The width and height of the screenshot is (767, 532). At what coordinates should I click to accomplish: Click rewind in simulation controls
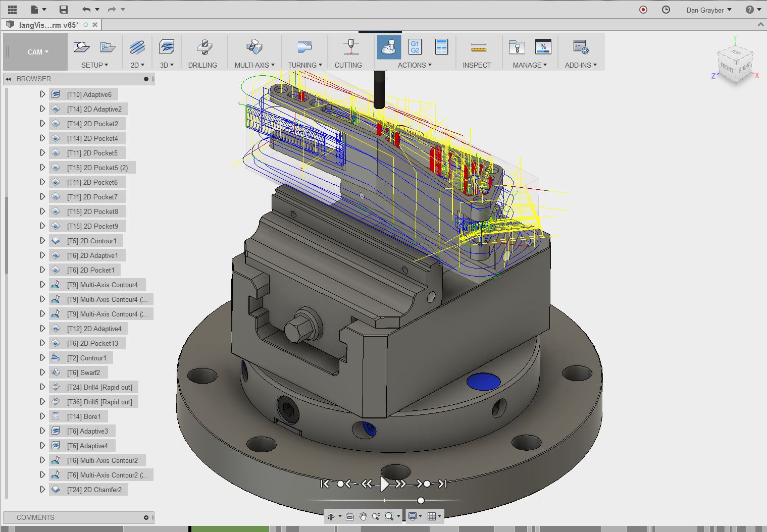367,484
